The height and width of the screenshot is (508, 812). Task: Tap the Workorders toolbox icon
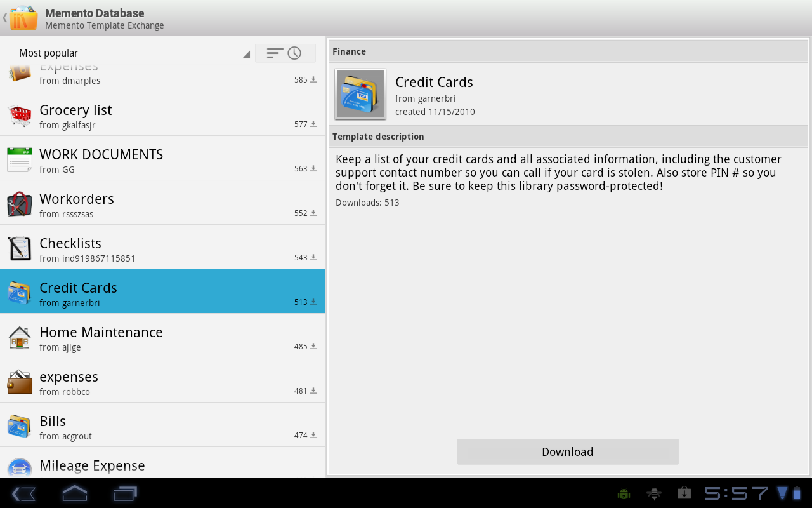click(20, 204)
